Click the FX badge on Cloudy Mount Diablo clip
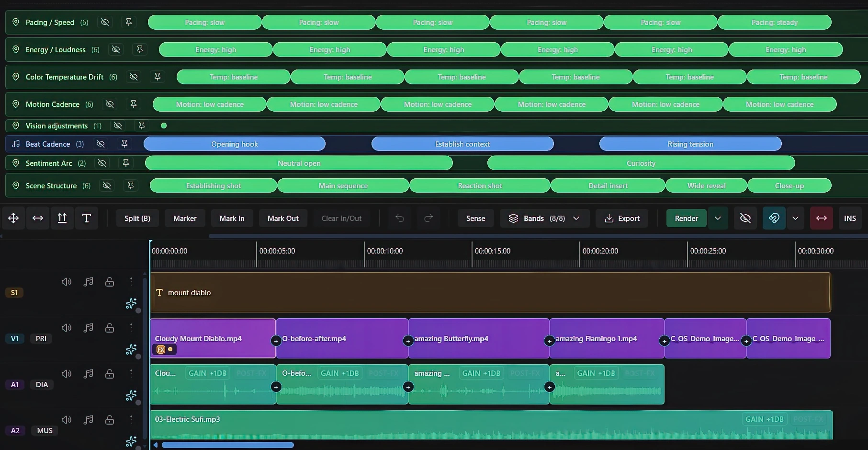Viewport: 868px width, 450px height. click(x=161, y=349)
